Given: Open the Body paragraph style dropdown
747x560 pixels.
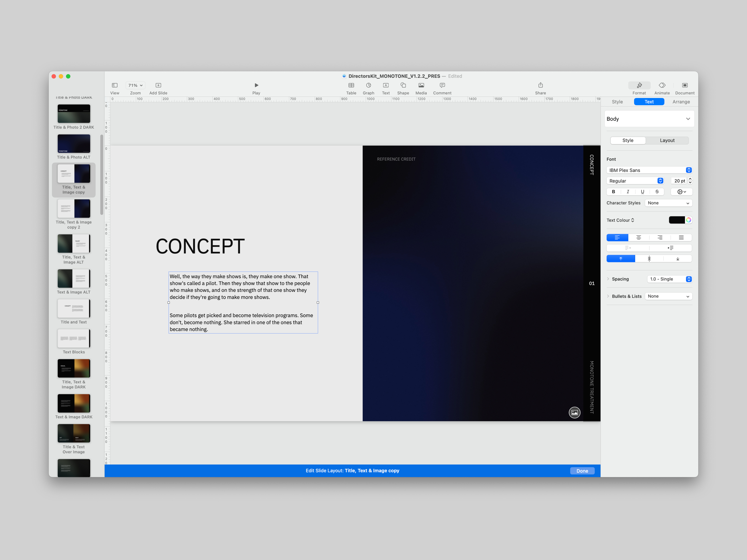Looking at the screenshot, I should (x=649, y=119).
